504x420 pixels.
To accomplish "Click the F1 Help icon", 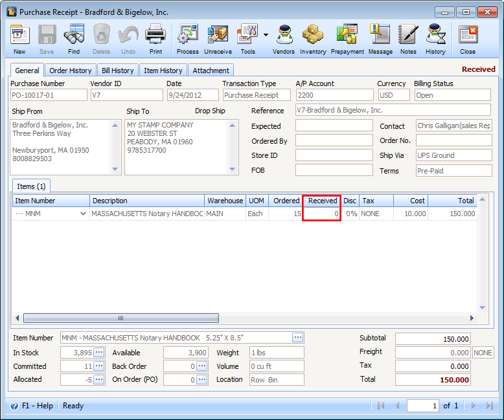I will point(14,406).
